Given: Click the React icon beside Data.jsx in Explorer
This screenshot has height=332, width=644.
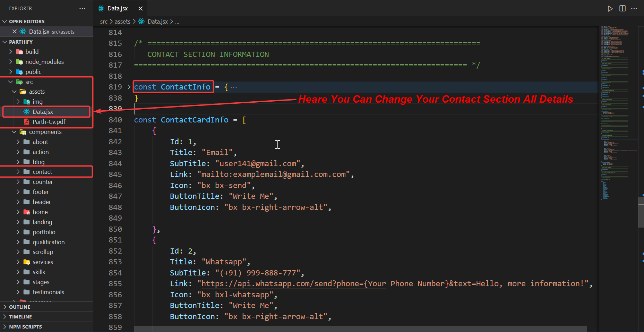Looking at the screenshot, I should coord(26,111).
